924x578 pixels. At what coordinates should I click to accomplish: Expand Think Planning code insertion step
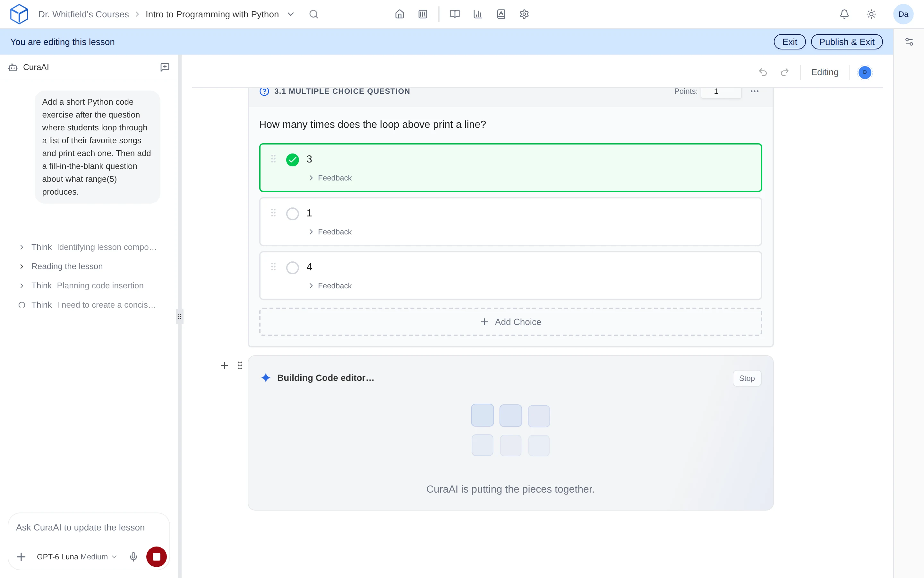click(81, 285)
